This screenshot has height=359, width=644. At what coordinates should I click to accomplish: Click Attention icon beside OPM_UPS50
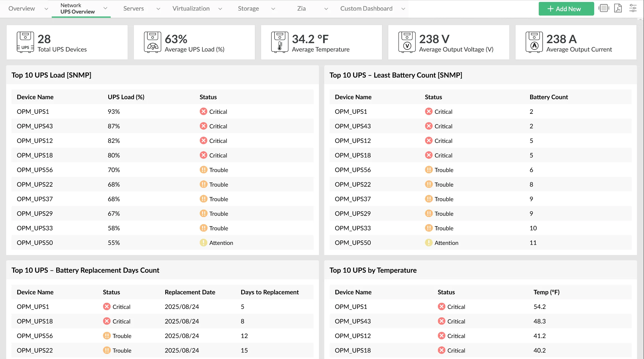click(x=203, y=243)
